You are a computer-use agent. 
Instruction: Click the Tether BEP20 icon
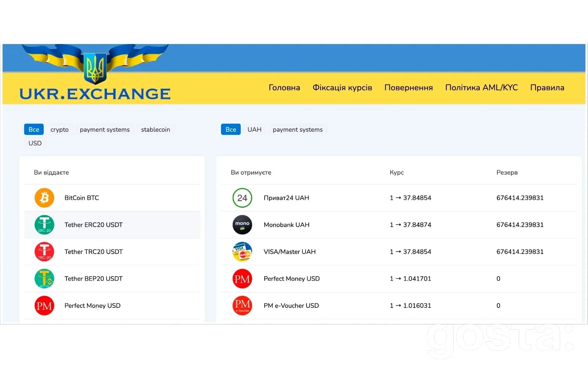[x=44, y=279]
